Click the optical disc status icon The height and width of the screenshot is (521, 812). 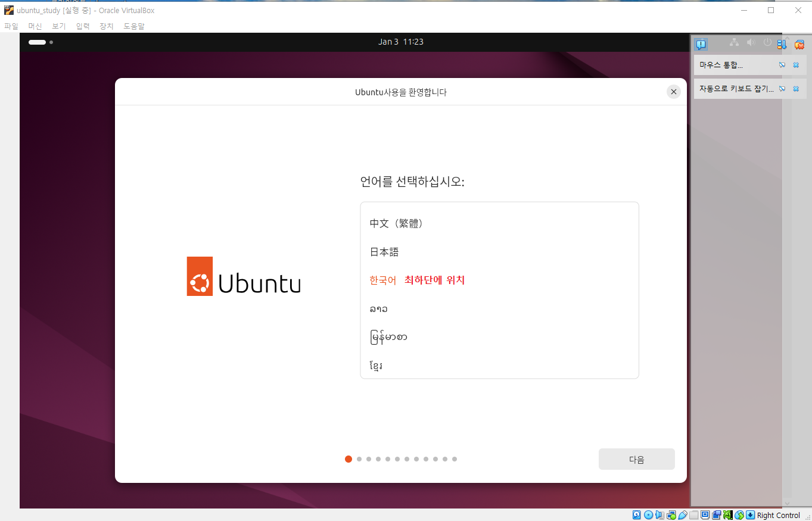pos(649,515)
